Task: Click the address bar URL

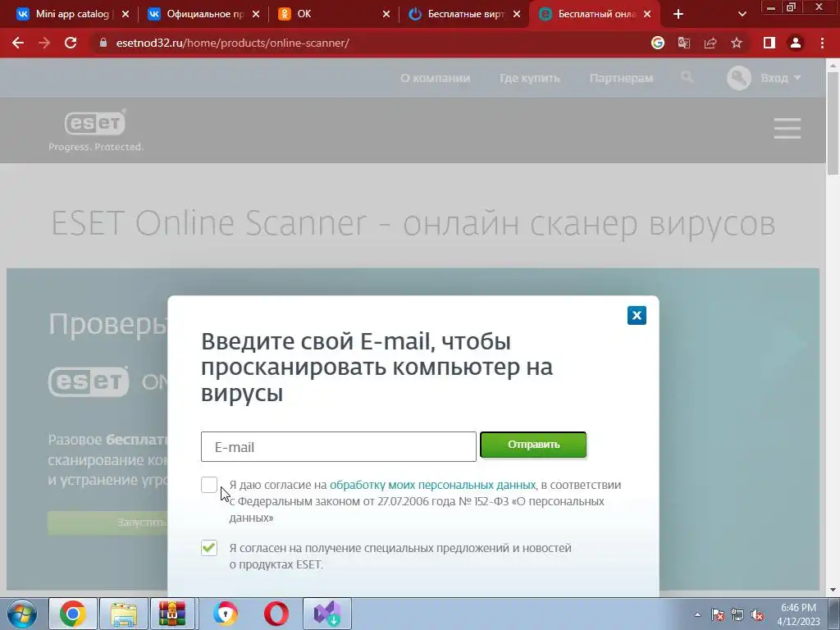Action: click(232, 43)
